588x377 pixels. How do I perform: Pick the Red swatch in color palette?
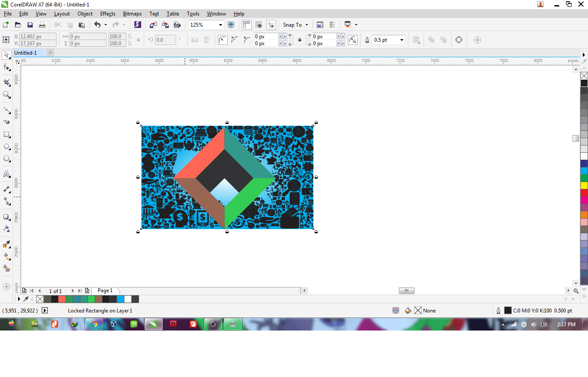(584, 193)
